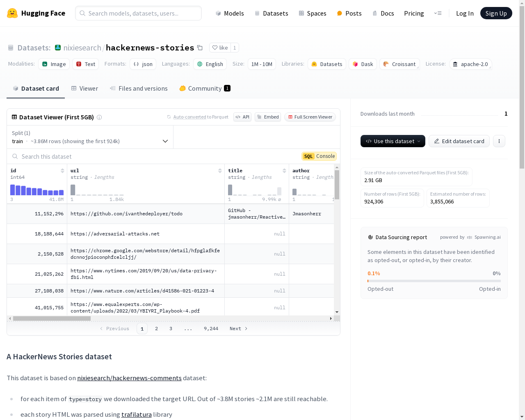Click the hackernews-stories dataset title
Screen dimensions: 525x420
(150, 48)
